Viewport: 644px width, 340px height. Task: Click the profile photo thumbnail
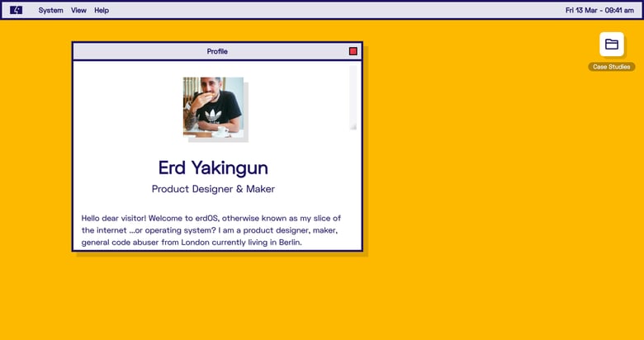pyautogui.click(x=213, y=106)
